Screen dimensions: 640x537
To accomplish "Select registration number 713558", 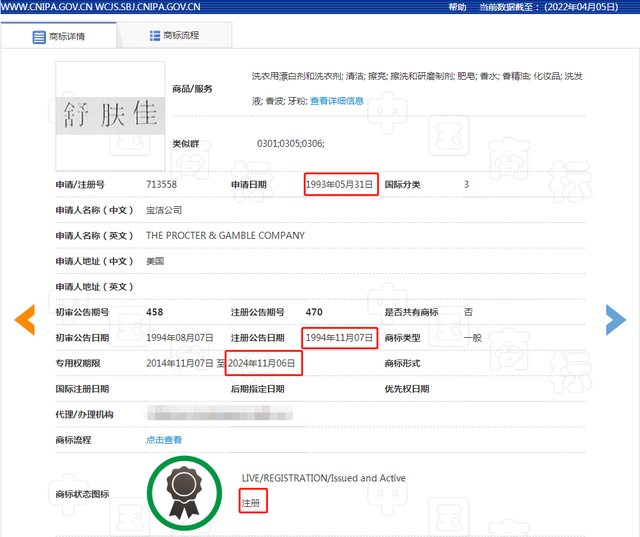I will coord(162,184).
